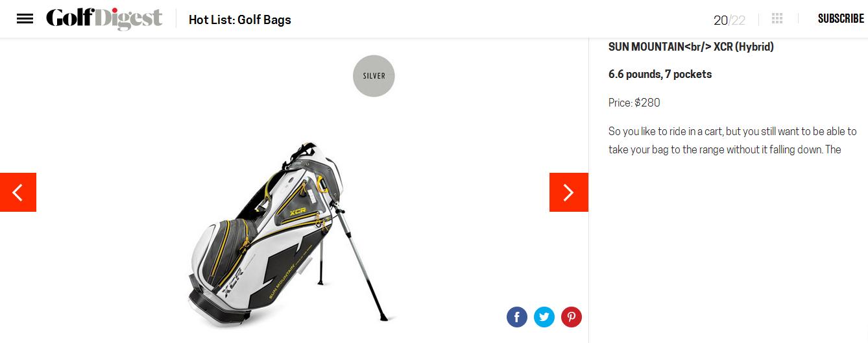
Task: Go to the previous slide with left arrow
Action: click(18, 192)
